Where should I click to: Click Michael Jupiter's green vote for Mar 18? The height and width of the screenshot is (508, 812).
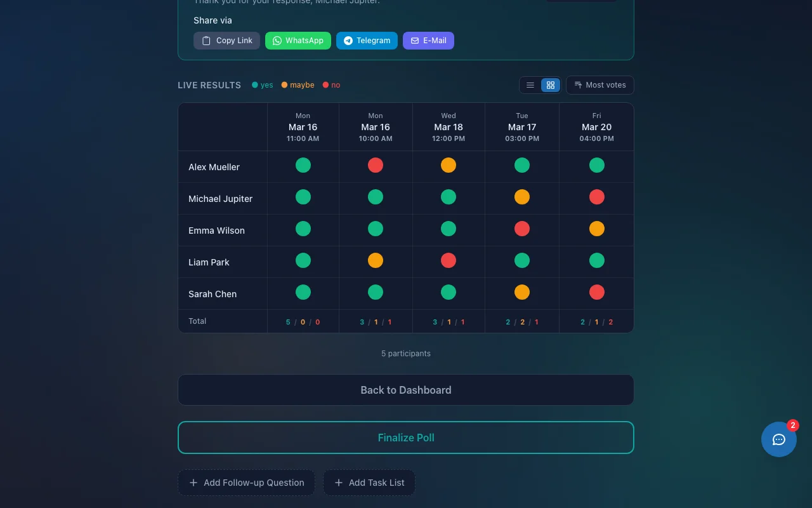pyautogui.click(x=449, y=197)
